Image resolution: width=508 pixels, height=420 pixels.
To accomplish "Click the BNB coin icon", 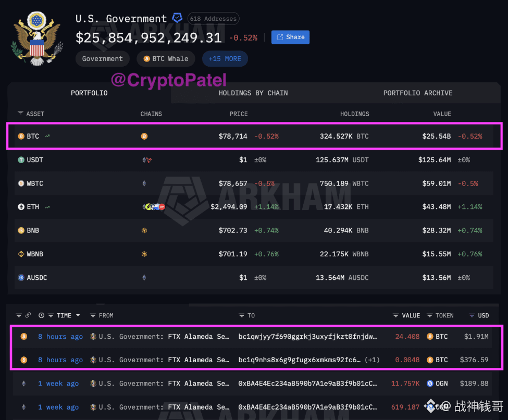I will click(21, 230).
